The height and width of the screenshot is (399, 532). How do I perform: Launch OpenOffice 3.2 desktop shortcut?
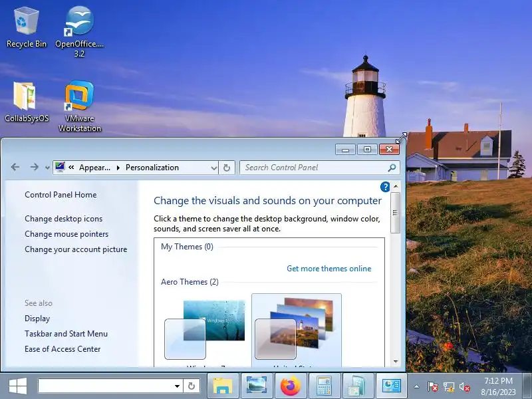click(79, 31)
